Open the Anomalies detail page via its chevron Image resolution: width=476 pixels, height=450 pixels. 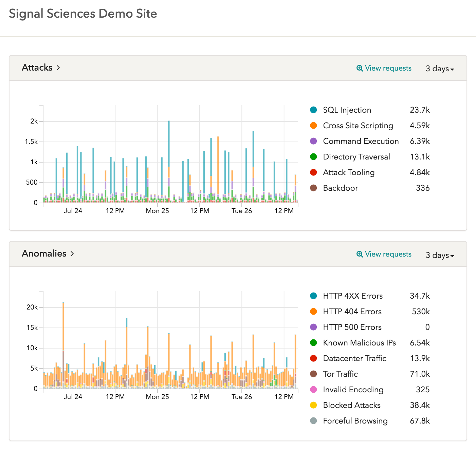tap(72, 254)
